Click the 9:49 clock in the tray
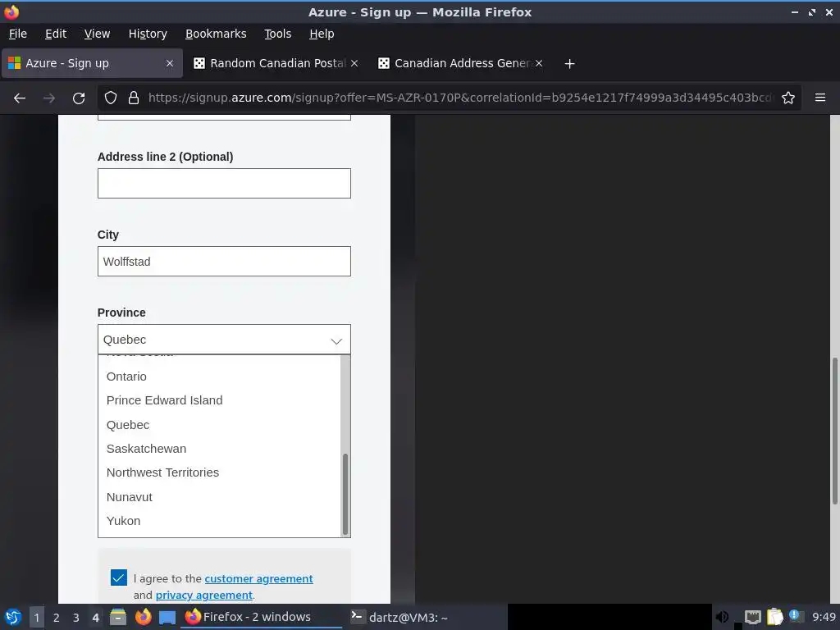Screen dimensions: 840x630 (824, 617)
